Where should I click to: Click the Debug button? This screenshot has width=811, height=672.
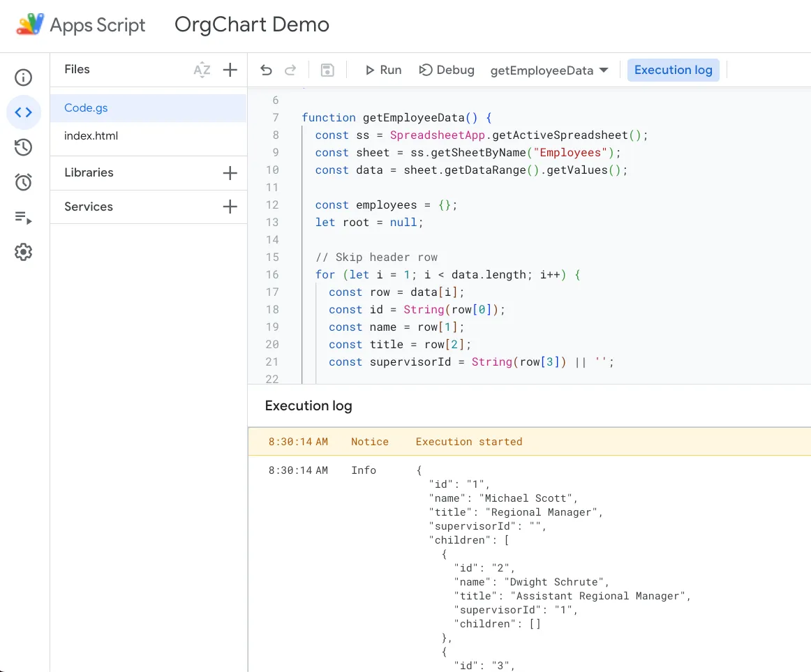click(447, 70)
